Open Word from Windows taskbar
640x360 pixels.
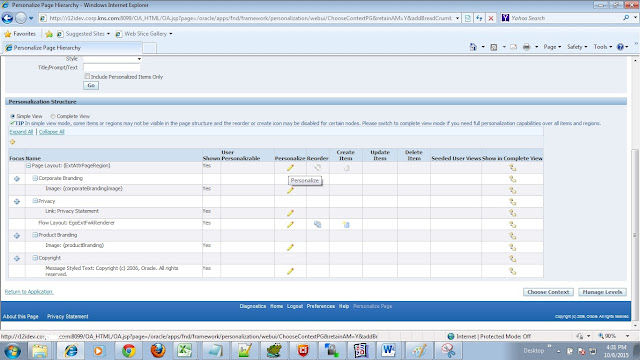388,351
